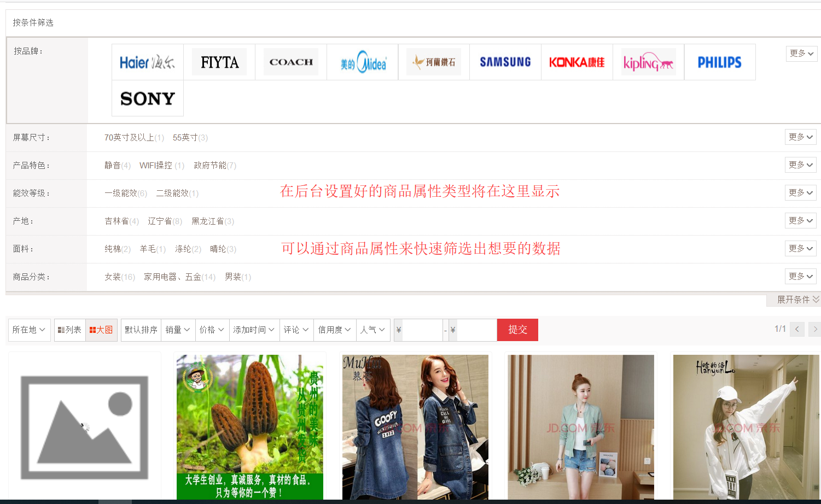
Task: Expand 更多 for 屏幕尺寸 row
Action: [x=801, y=137]
